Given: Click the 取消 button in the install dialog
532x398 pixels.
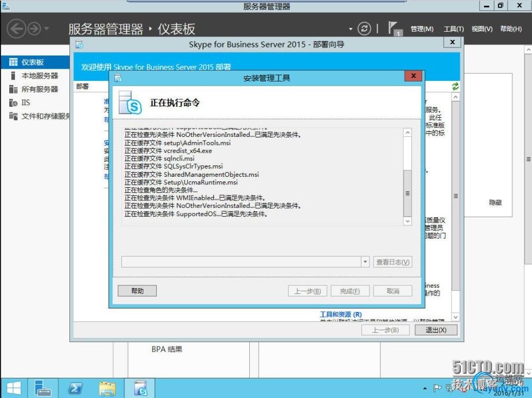Looking at the screenshot, I should point(393,291).
